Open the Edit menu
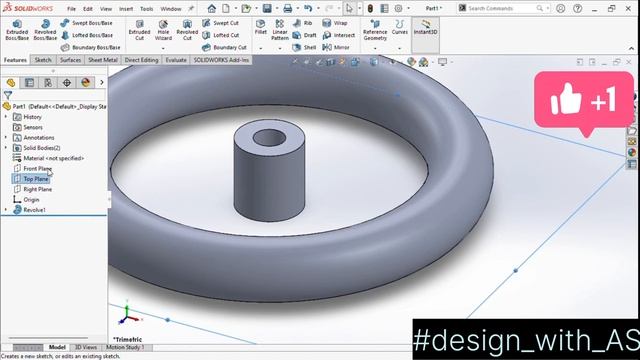Image resolution: width=640 pixels, height=360 pixels. pyautogui.click(x=88, y=9)
